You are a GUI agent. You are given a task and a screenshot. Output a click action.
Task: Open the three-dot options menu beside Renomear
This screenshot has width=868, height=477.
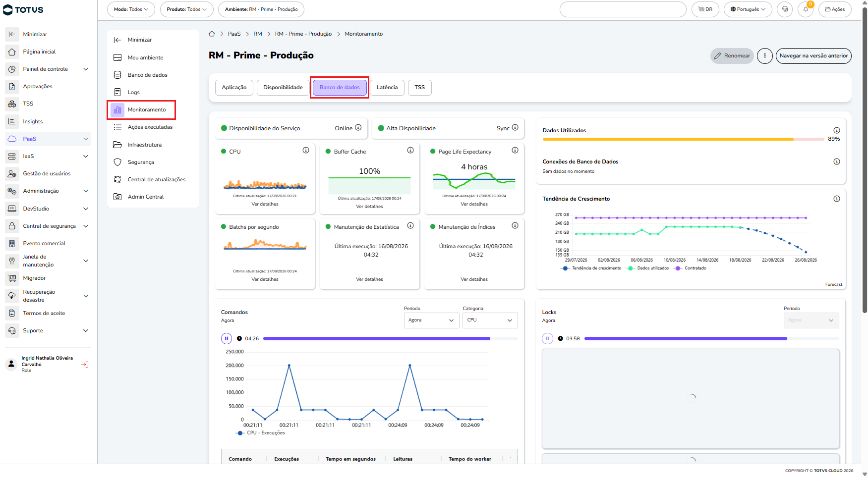765,56
